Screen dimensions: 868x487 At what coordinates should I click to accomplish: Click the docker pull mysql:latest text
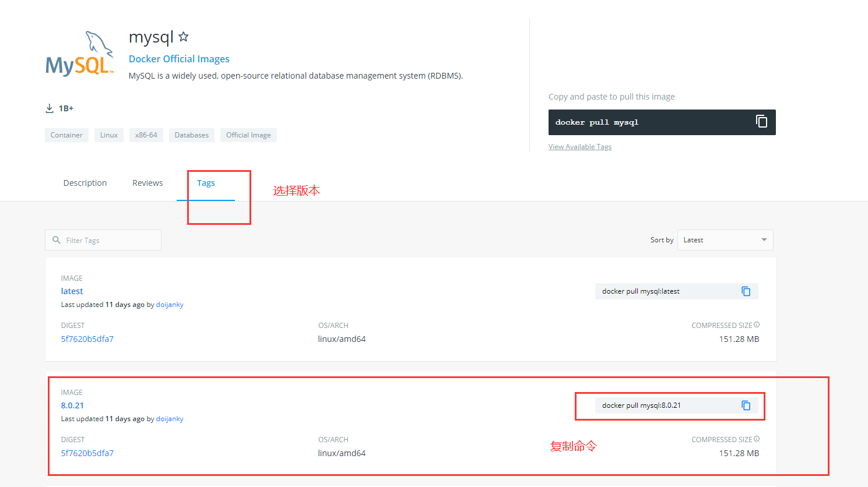click(641, 291)
